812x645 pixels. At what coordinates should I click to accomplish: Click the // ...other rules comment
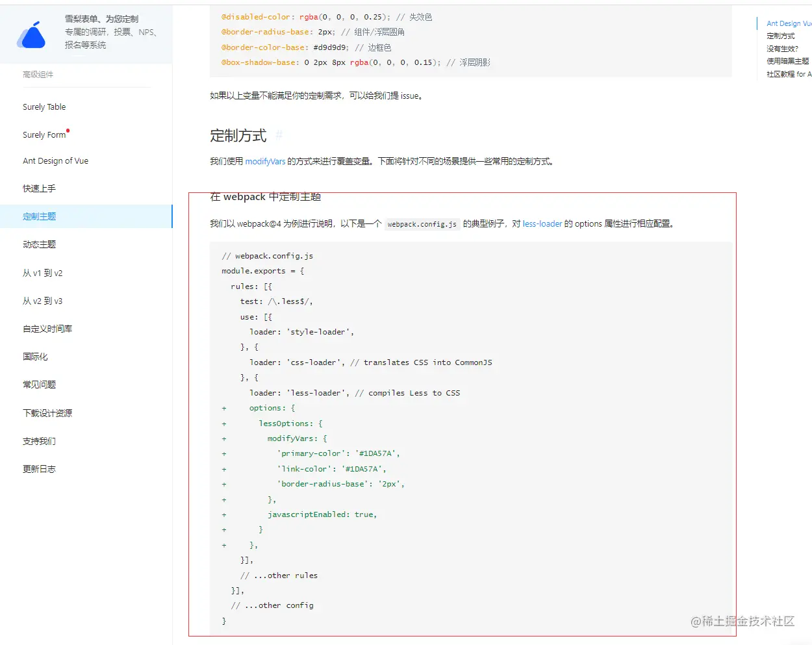pos(279,575)
